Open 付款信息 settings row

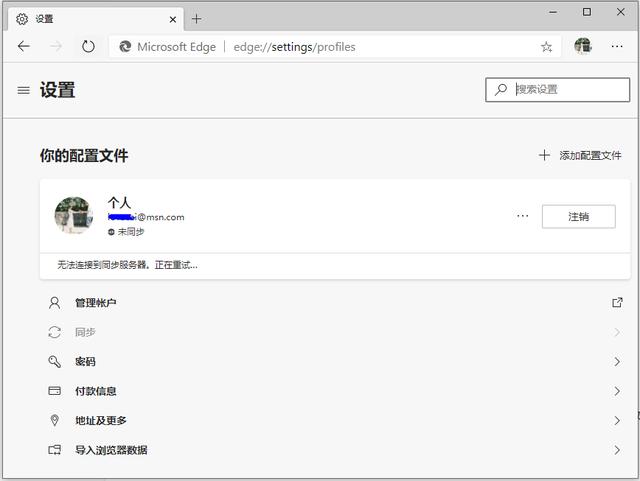(x=335, y=391)
